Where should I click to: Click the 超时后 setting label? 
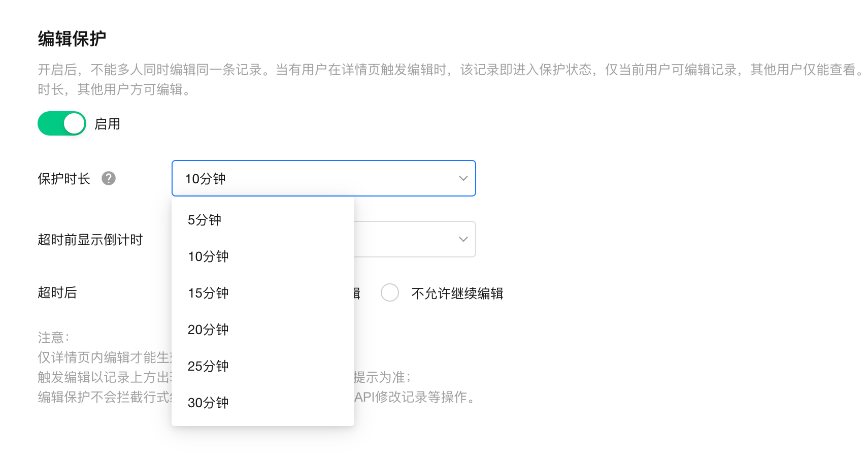tap(57, 292)
